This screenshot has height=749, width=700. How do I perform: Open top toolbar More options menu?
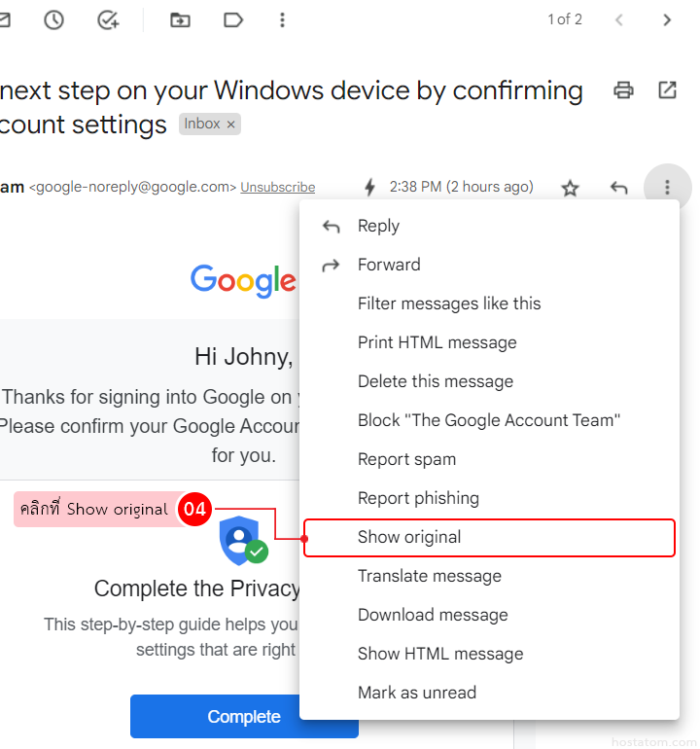pyautogui.click(x=282, y=19)
